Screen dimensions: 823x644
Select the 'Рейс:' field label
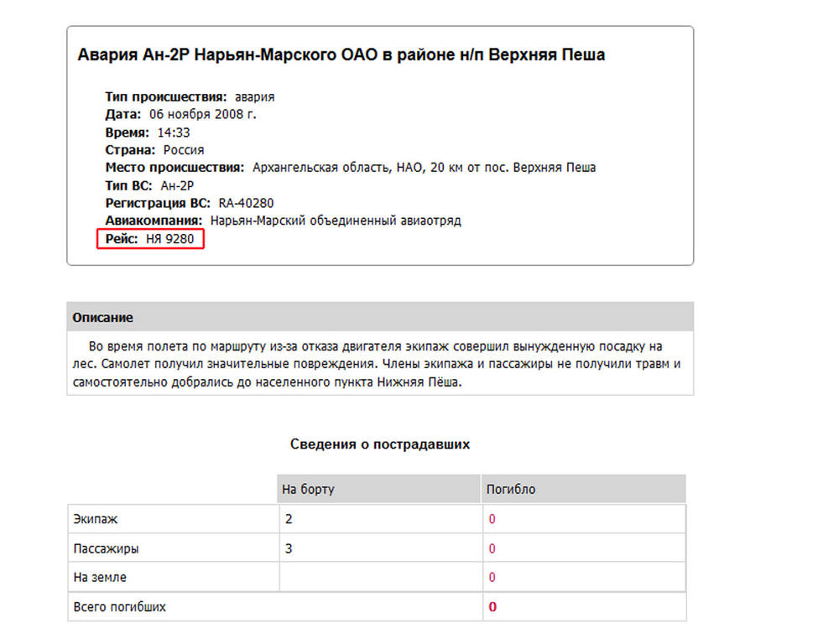tap(122, 239)
